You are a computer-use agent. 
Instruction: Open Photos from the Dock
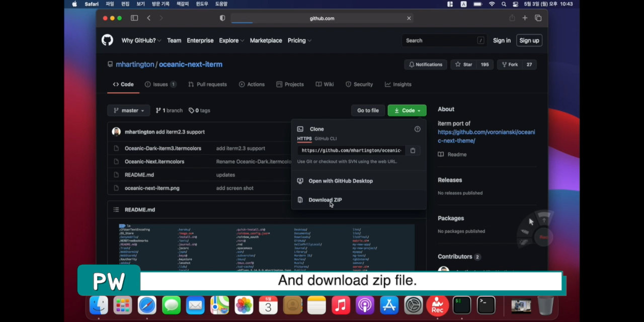tap(244, 305)
